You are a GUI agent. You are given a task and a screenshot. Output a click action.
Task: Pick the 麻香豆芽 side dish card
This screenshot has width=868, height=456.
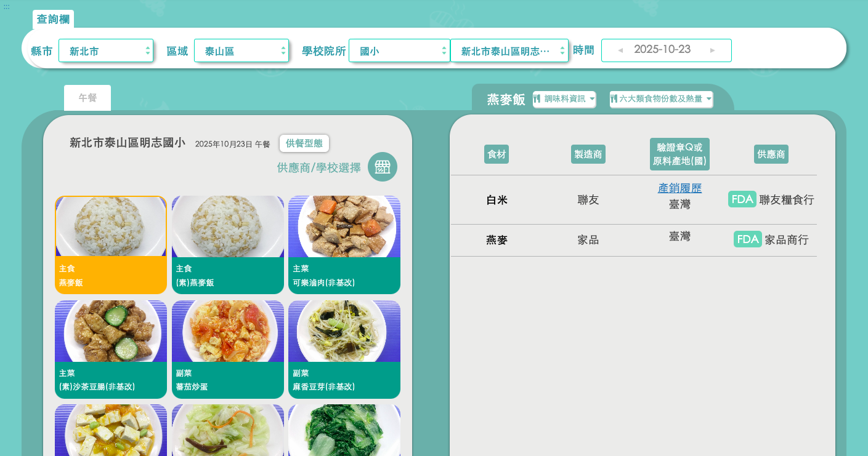click(x=344, y=349)
